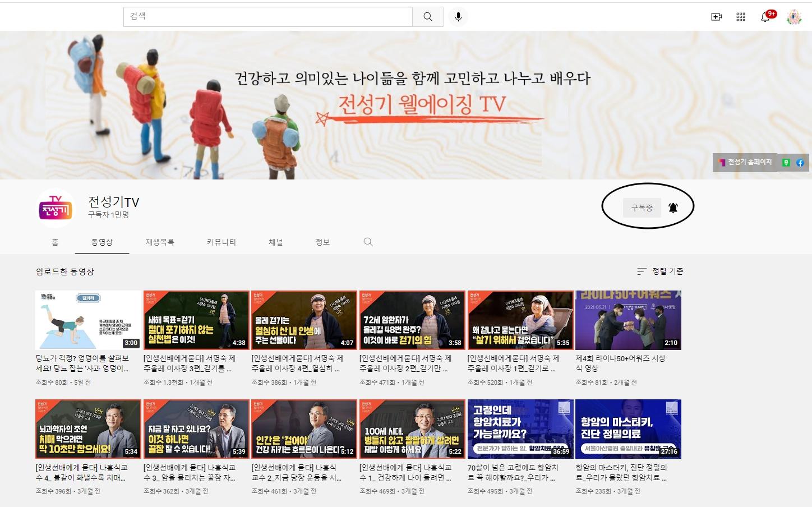Open title 나흥식교수 2_지금 당장 운동을
The width and height of the screenshot is (812, 507).
click(297, 472)
